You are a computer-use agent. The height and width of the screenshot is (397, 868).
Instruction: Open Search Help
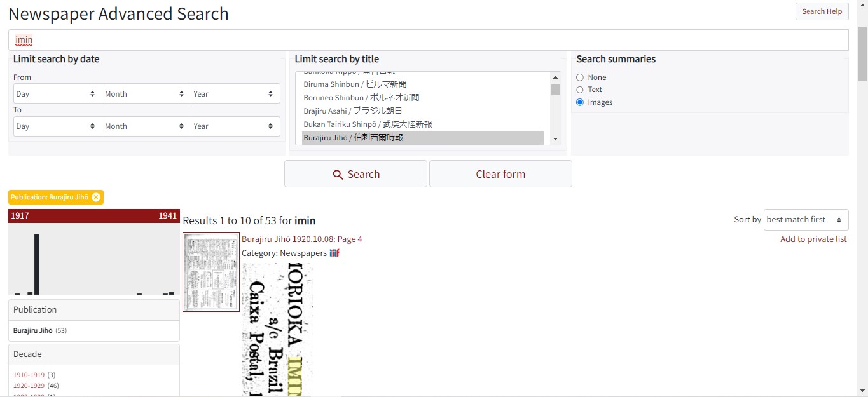[x=822, y=11]
